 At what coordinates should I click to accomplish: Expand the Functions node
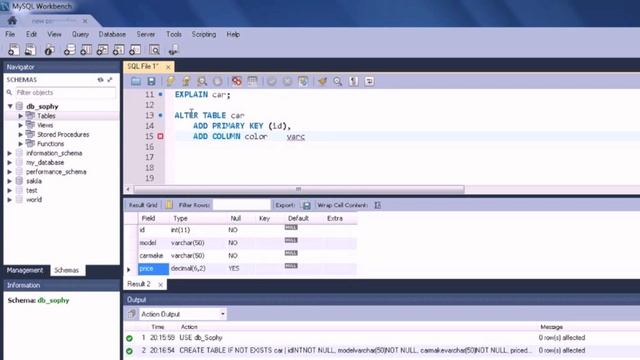[x=20, y=144]
